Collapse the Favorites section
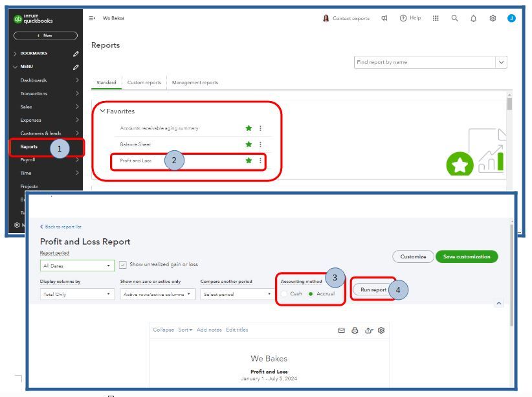Screen dimensions: 532x397 tap(102, 111)
